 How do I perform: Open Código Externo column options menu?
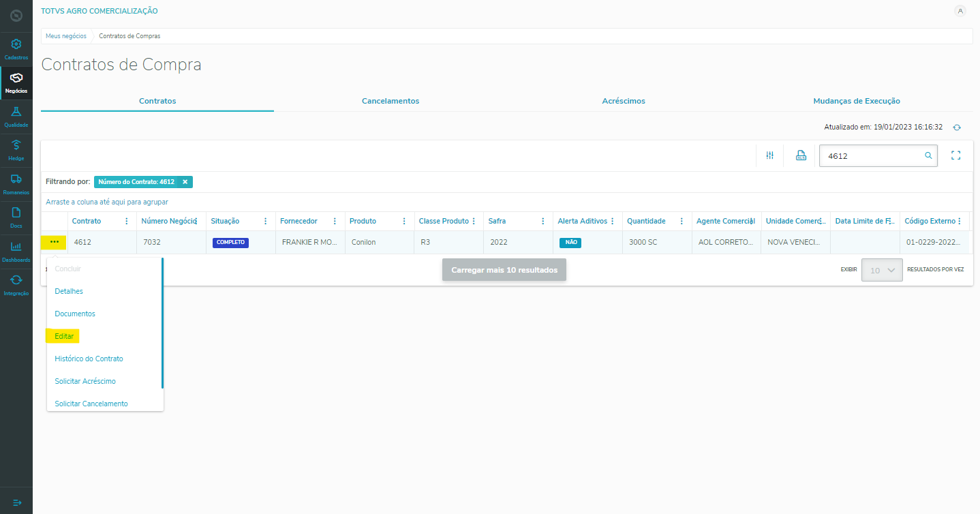coord(960,221)
